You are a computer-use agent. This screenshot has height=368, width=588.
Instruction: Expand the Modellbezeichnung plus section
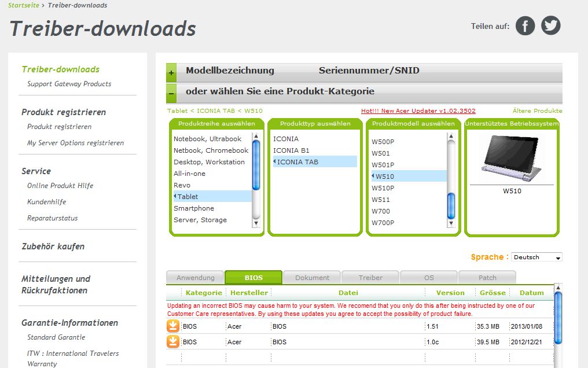tap(171, 73)
